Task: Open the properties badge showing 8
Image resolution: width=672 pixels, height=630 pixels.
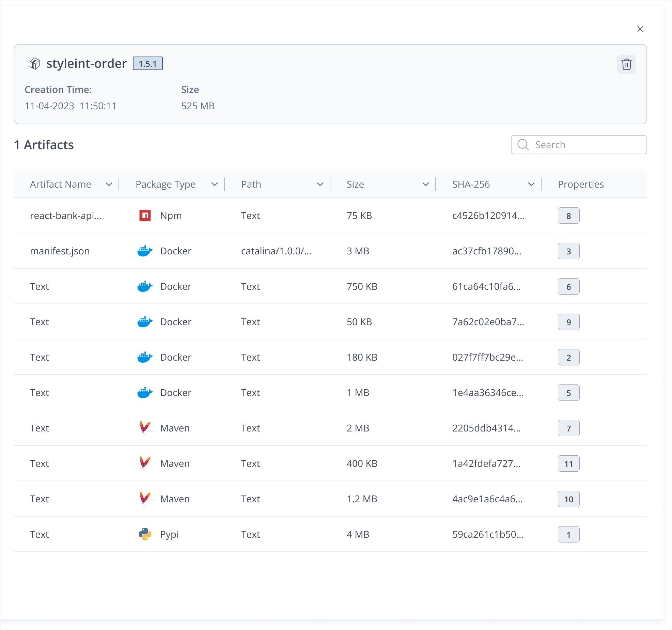Action: click(568, 216)
